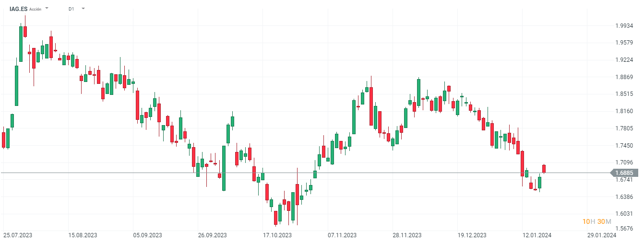The width and height of the screenshot is (644, 243).
Task: Click the Acción instrument type label
Action: point(35,9)
